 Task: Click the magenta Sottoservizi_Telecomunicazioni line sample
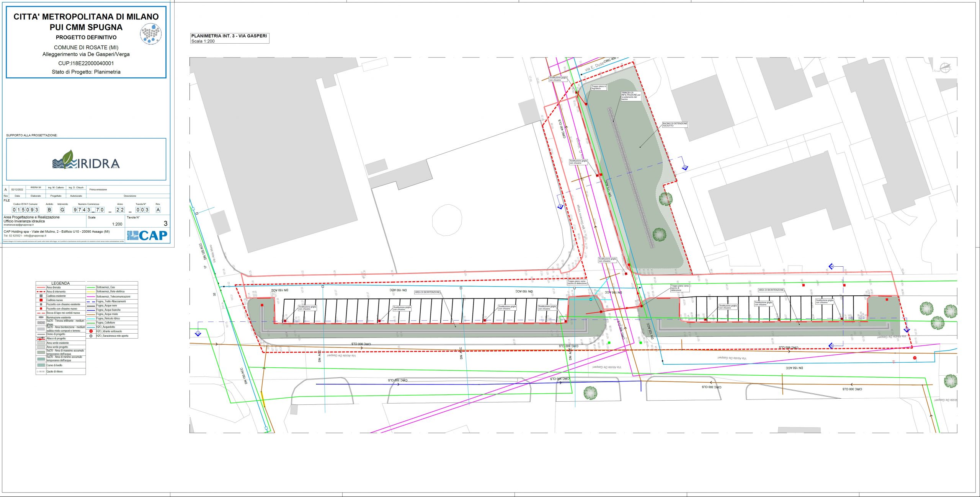[91, 297]
